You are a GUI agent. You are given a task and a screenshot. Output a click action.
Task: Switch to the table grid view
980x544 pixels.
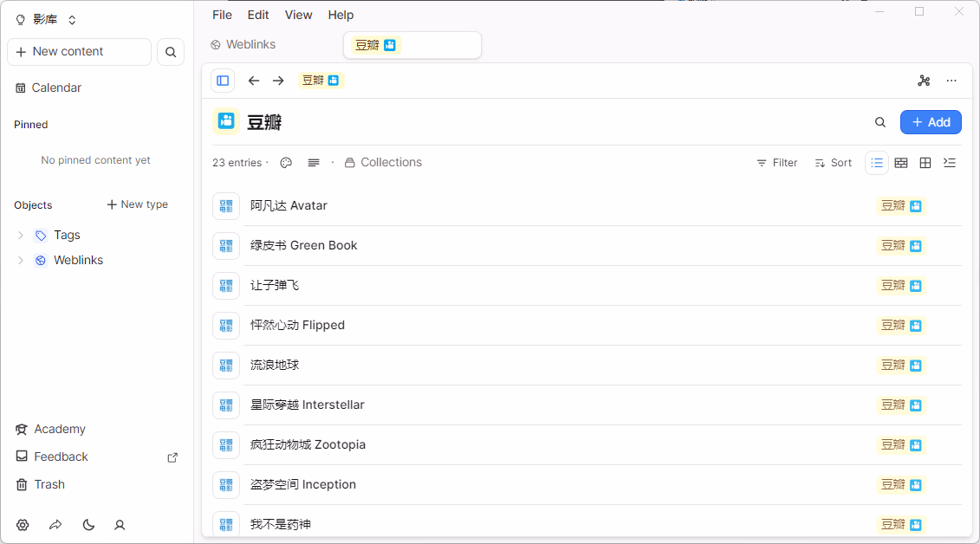925,163
